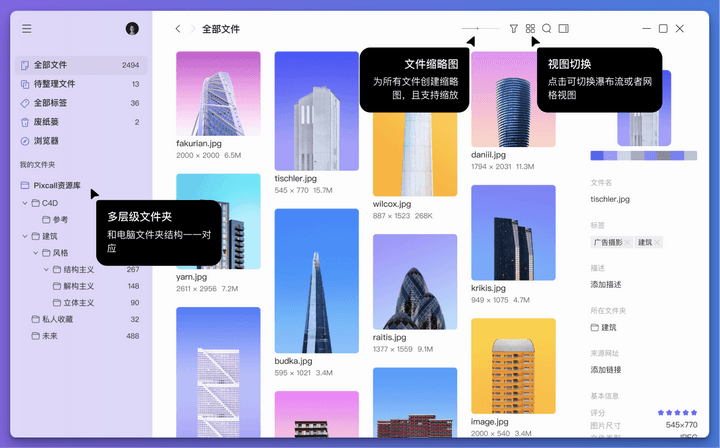Click the 建筑 folder icon in tree

35,236
